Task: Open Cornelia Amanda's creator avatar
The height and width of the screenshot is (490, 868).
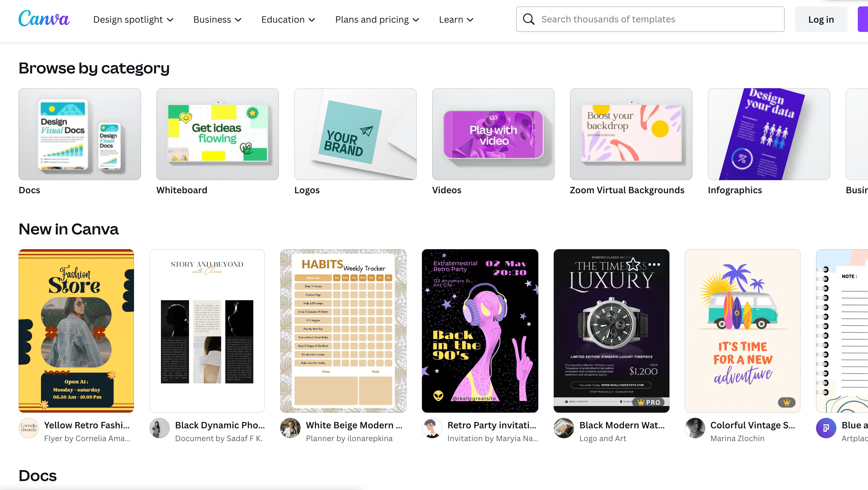Action: (x=29, y=428)
